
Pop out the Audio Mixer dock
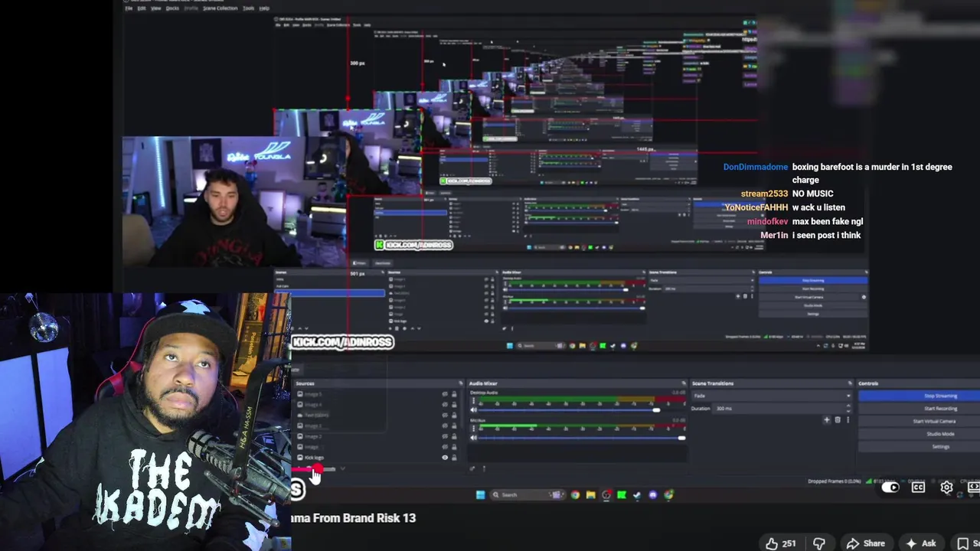tap(684, 383)
